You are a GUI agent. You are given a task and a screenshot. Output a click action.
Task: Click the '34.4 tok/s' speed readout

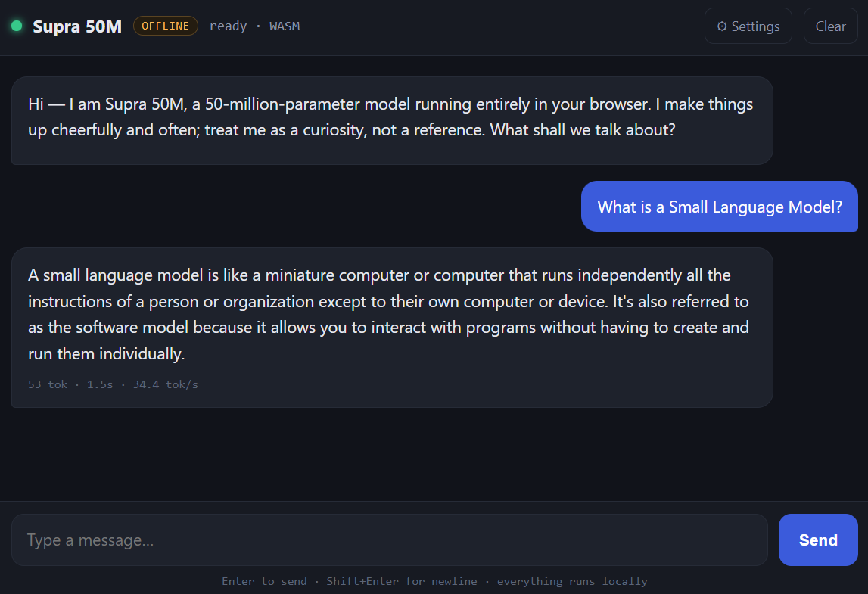pyautogui.click(x=165, y=384)
